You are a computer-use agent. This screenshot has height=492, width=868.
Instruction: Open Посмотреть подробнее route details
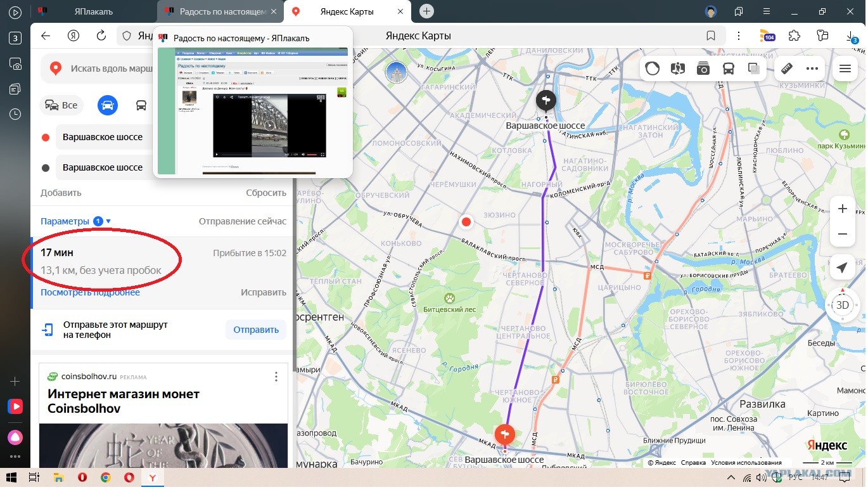click(x=90, y=292)
